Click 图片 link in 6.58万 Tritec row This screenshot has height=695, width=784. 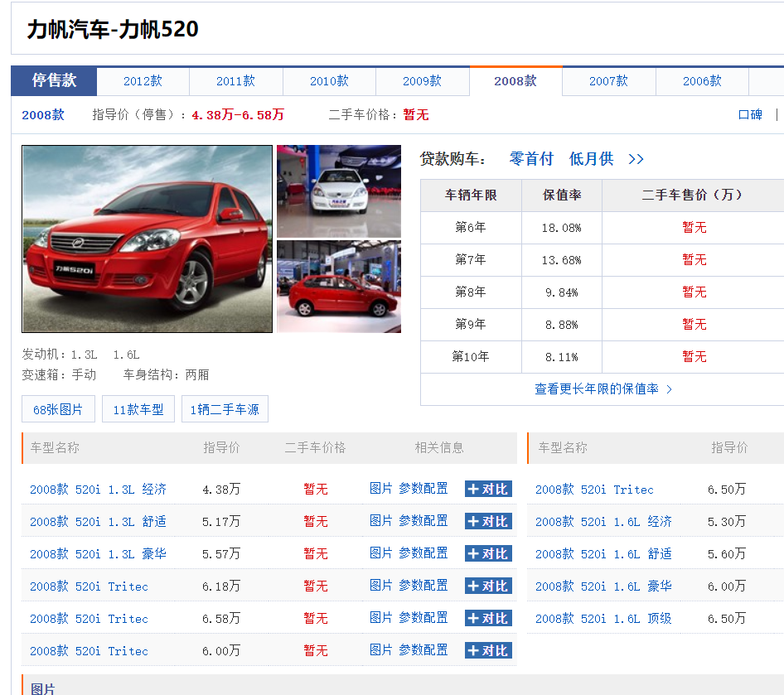point(381,618)
